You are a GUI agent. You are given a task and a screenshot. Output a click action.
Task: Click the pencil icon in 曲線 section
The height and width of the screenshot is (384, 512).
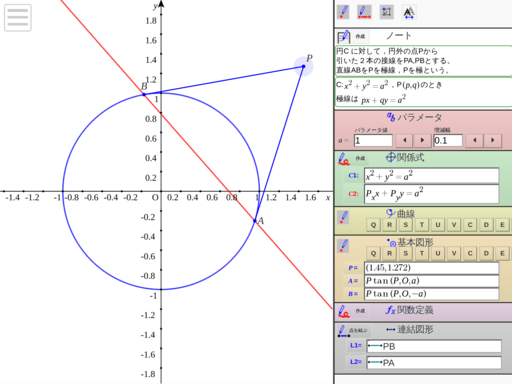pyautogui.click(x=343, y=218)
